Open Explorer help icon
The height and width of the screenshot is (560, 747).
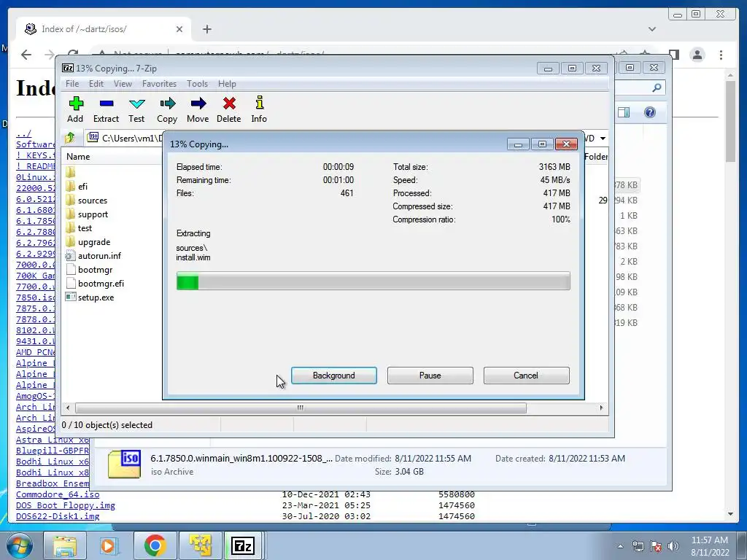pyautogui.click(x=650, y=112)
